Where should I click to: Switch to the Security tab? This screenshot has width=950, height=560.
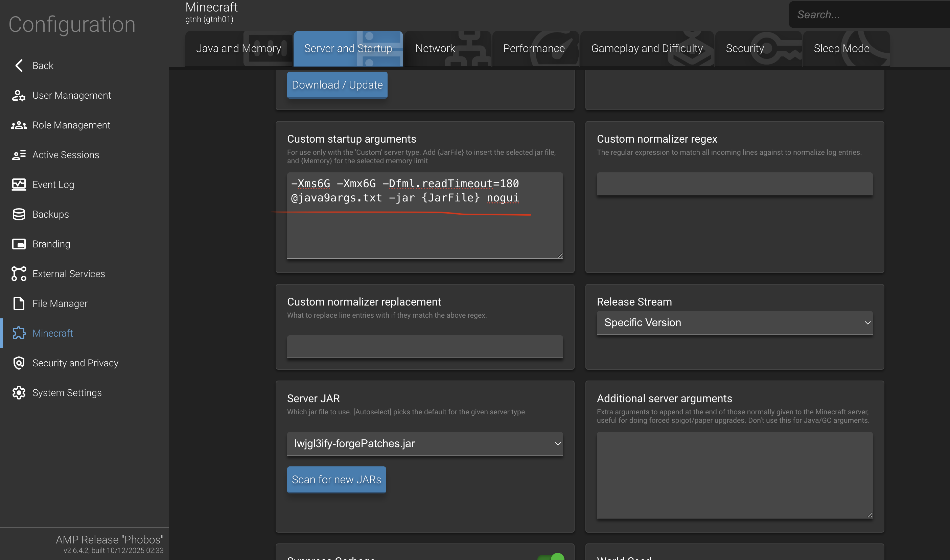(x=758, y=49)
